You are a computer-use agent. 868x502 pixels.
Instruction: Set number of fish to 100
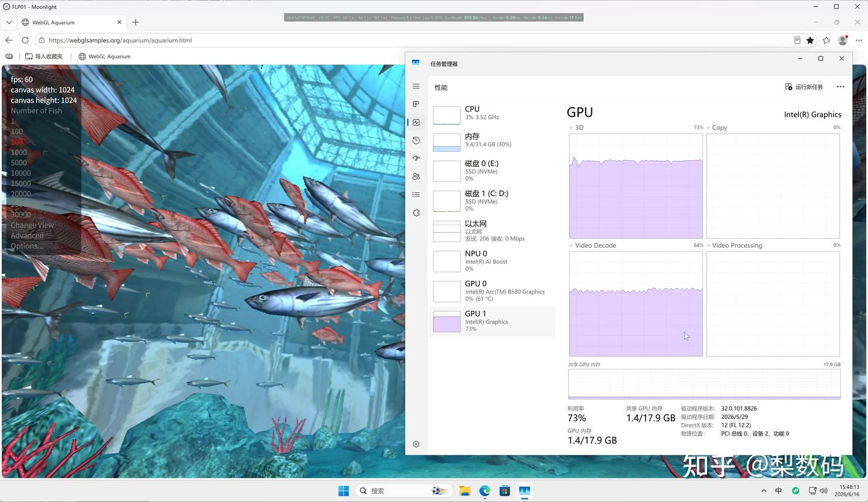(17, 131)
